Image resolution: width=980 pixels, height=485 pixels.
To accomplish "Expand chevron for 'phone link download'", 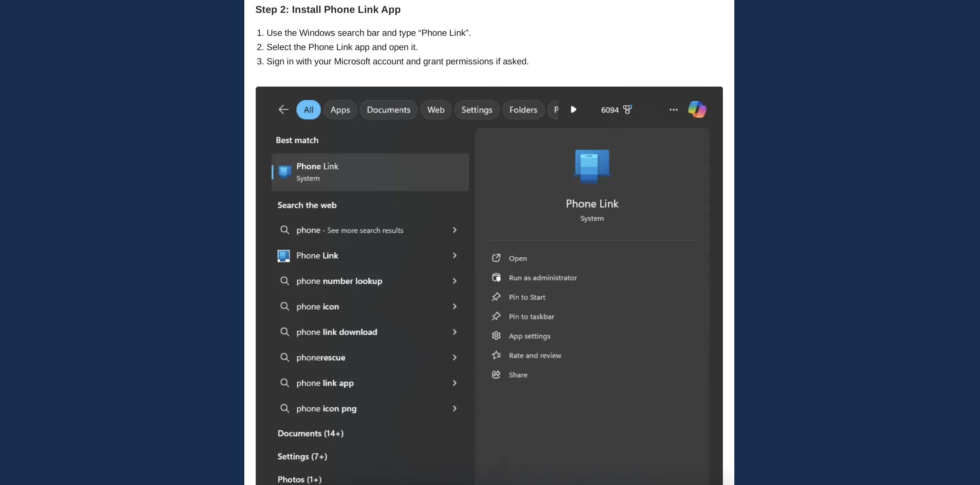I will click(x=454, y=332).
